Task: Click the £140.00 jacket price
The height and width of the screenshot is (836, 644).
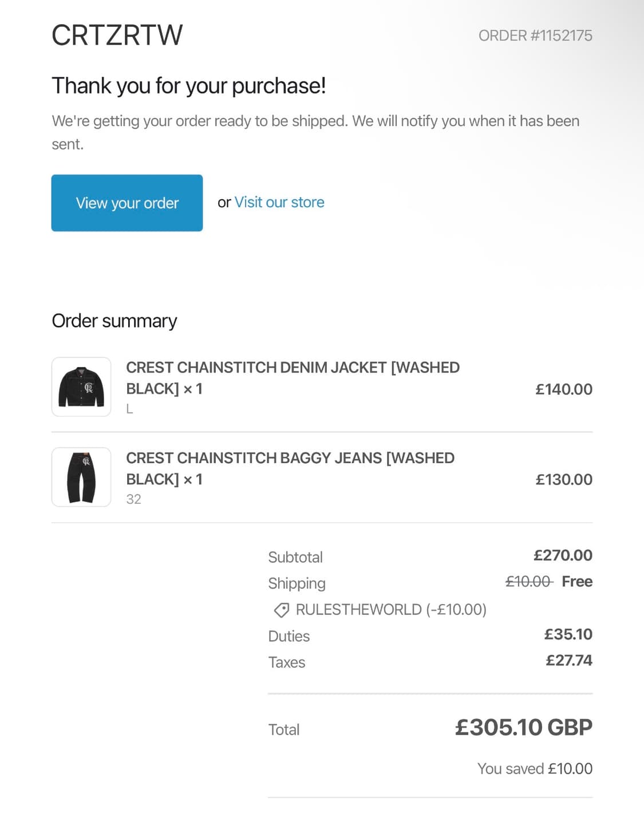Action: point(564,389)
